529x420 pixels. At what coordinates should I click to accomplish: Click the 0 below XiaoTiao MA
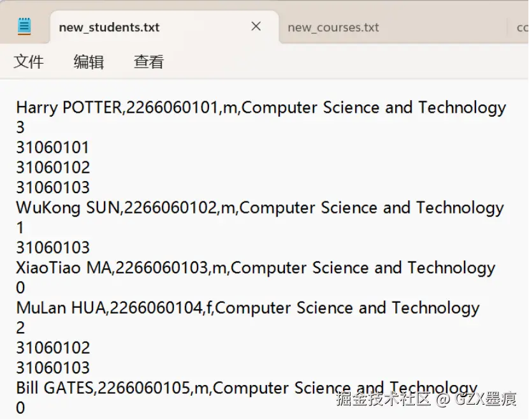coord(20,288)
